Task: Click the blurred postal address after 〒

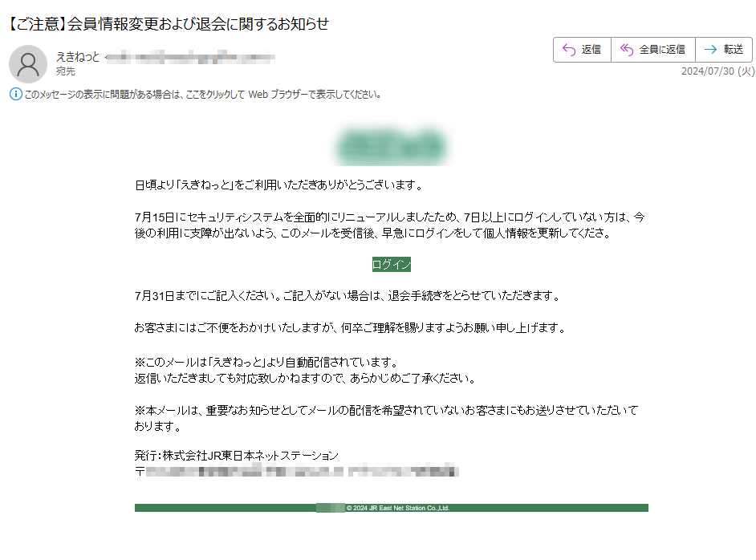Action: (x=302, y=470)
